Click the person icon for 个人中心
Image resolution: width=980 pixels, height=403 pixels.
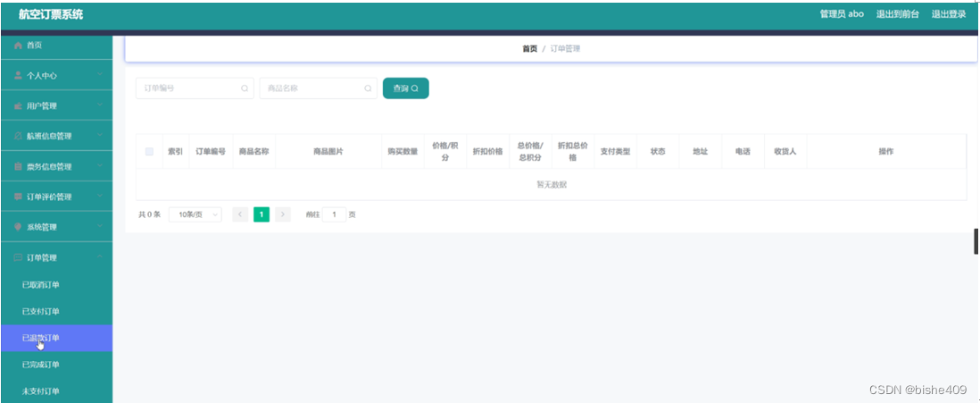click(x=18, y=76)
